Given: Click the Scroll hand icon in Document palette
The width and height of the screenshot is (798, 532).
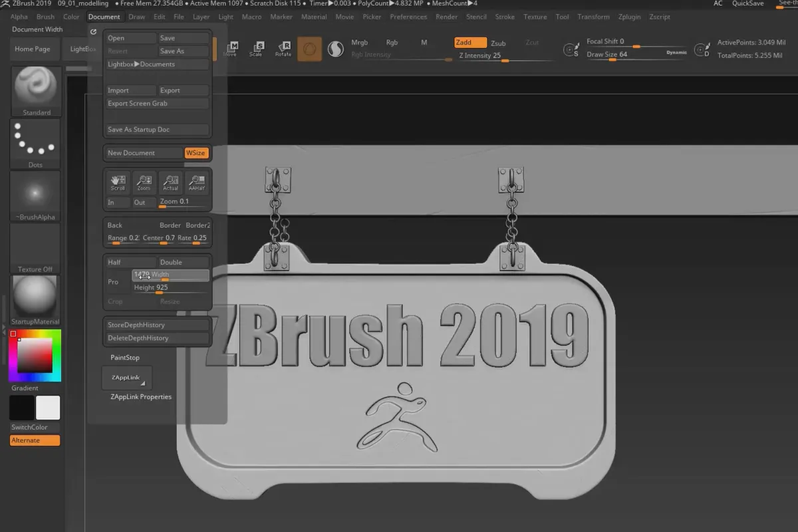Looking at the screenshot, I should coord(118,182).
